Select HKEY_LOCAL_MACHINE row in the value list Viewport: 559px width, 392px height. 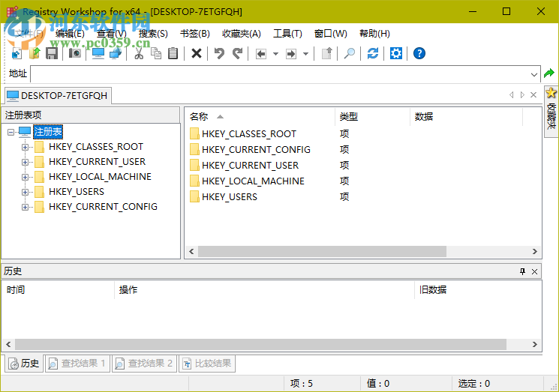tap(247, 181)
